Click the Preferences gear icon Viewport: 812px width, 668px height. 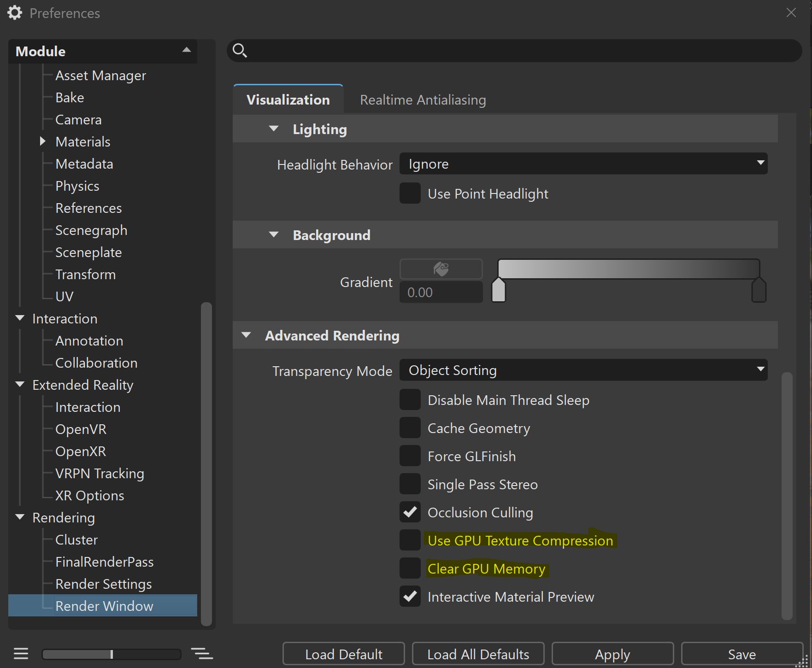tap(15, 13)
